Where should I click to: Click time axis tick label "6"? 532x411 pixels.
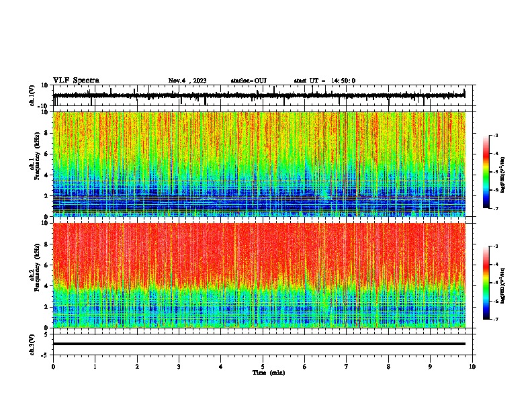click(305, 367)
